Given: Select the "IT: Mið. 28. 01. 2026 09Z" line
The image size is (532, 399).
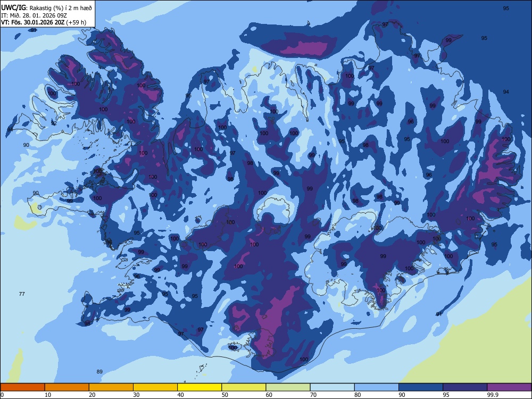Looking at the screenshot, I should (34, 15).
